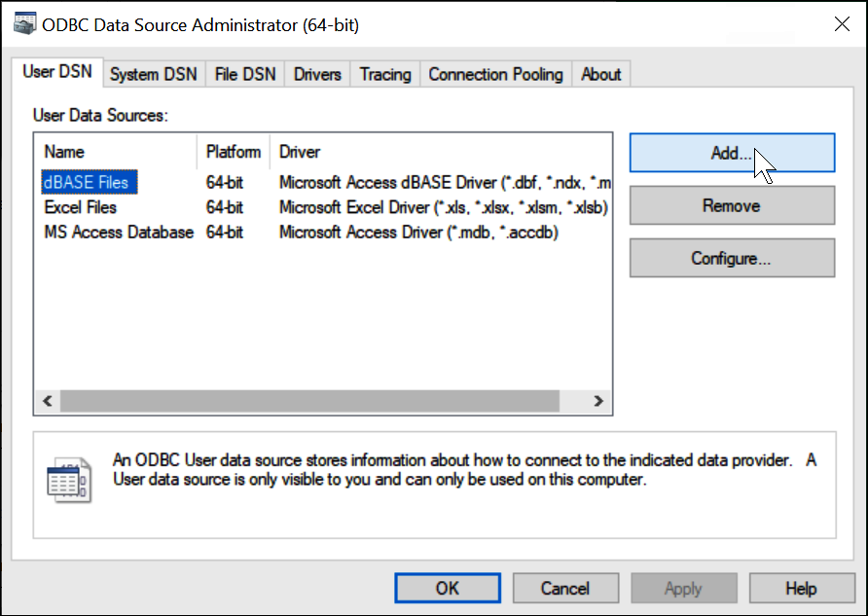Switch to the System DSN tab
Screen dimensions: 868x616
tap(153, 74)
